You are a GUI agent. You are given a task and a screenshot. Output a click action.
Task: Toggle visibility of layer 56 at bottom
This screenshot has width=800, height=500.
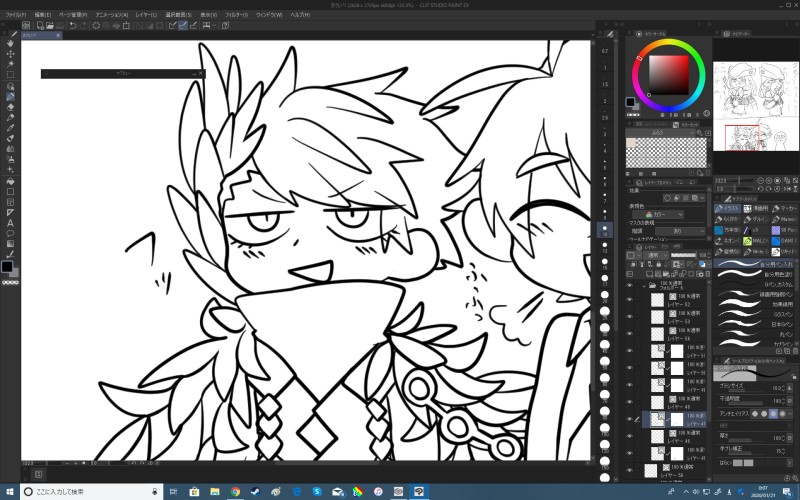630,470
